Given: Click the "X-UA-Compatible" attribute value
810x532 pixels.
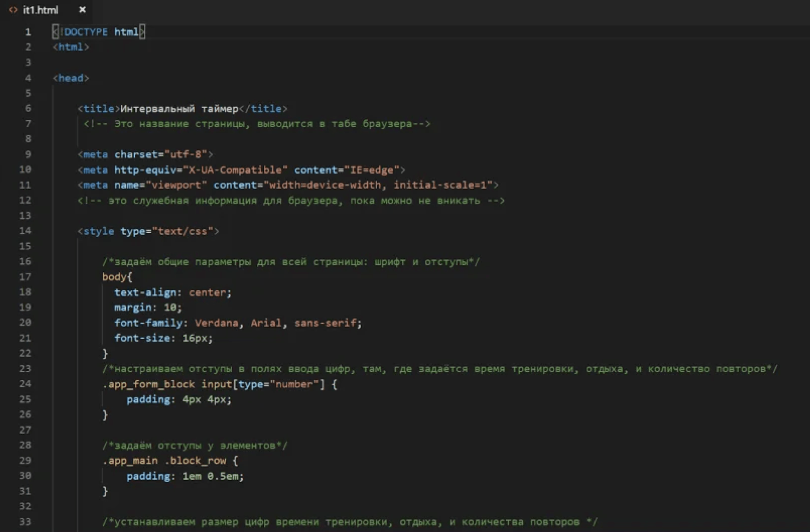Looking at the screenshot, I should coord(235,170).
